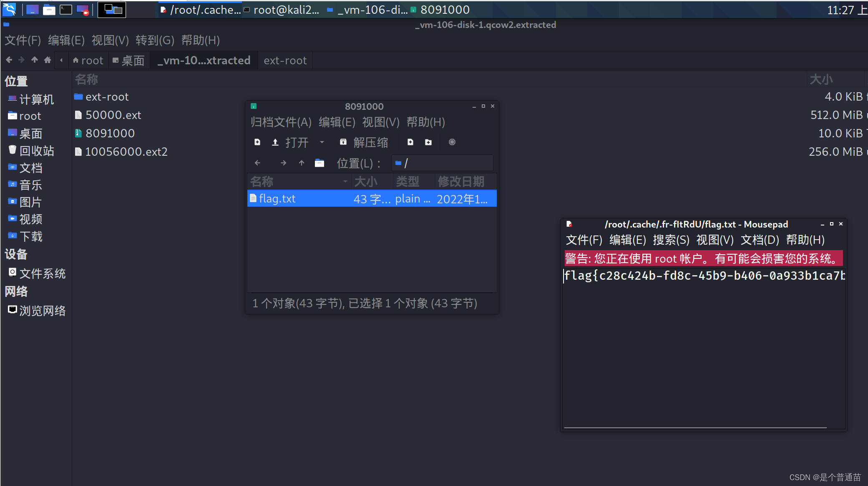Open View menu of the file manager
The width and height of the screenshot is (868, 486).
click(110, 40)
